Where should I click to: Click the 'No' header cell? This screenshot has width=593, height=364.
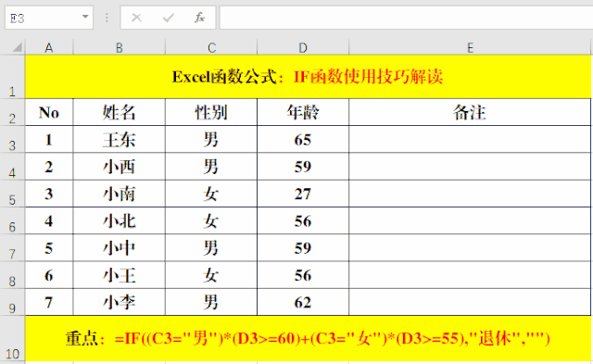(49, 113)
